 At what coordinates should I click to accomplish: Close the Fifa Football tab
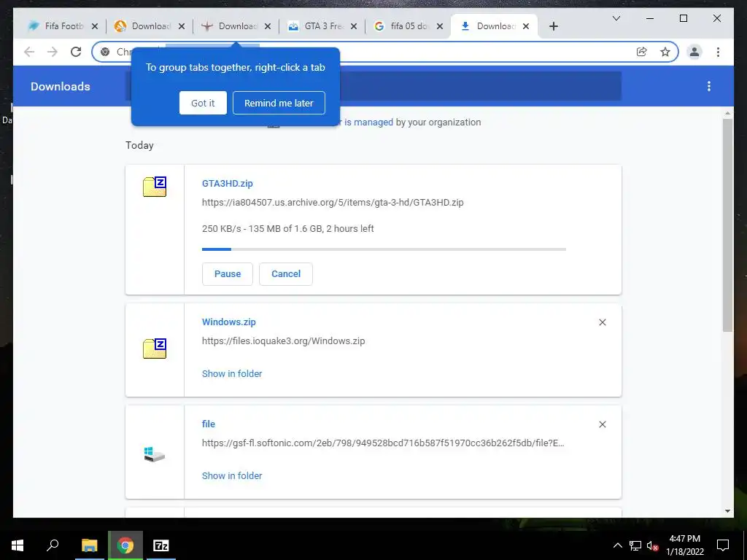(95, 26)
